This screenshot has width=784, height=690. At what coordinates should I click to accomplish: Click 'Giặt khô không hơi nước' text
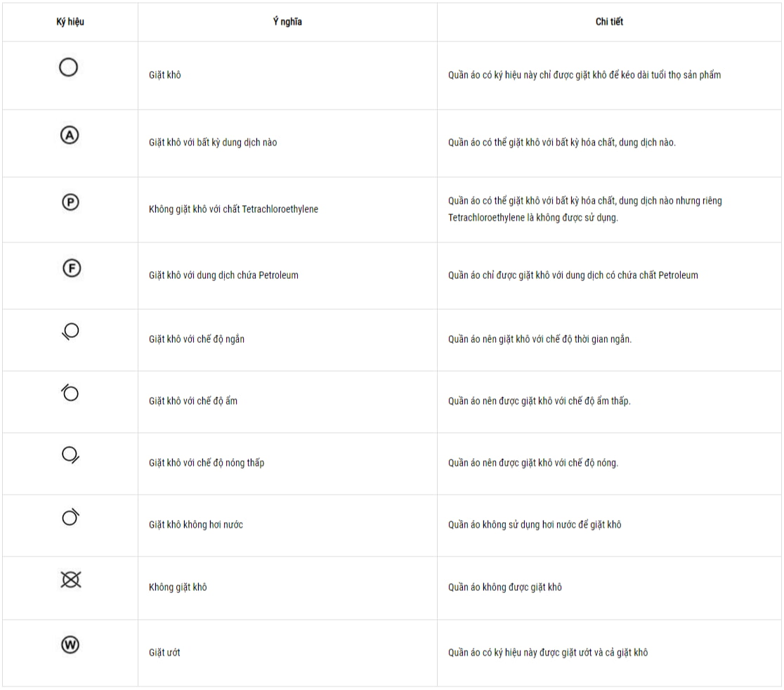tap(196, 524)
